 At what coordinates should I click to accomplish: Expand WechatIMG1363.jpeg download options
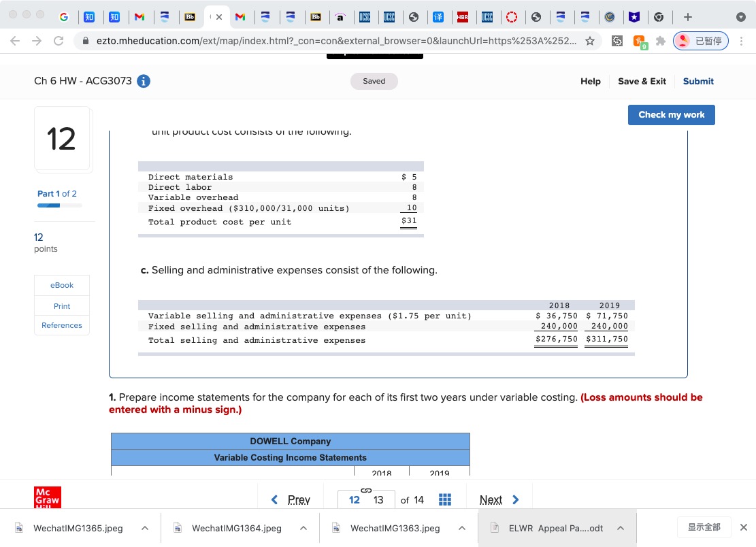point(462,528)
